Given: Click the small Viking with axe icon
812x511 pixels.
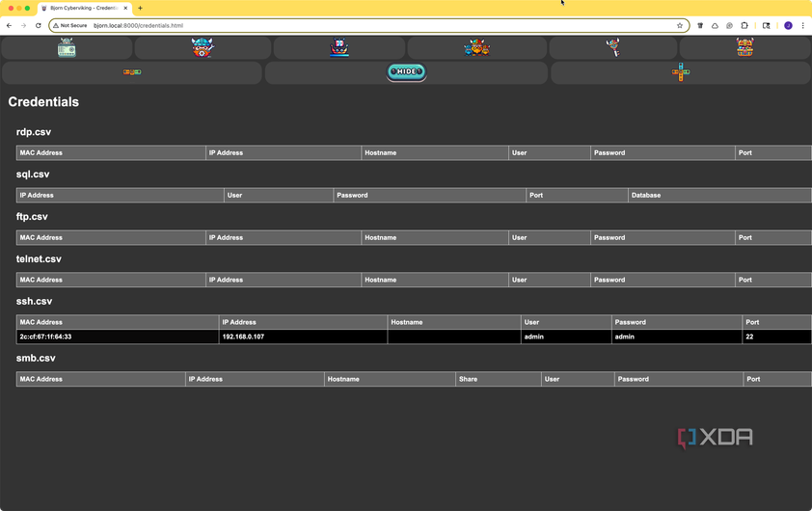Looking at the screenshot, I should pos(613,47).
